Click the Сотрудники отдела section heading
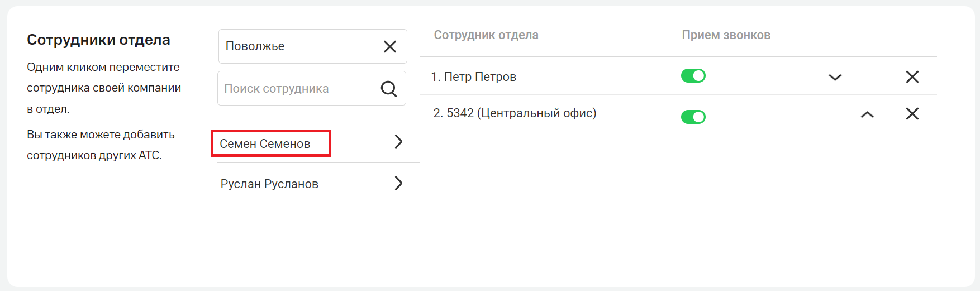This screenshot has height=292, width=980. click(98, 40)
